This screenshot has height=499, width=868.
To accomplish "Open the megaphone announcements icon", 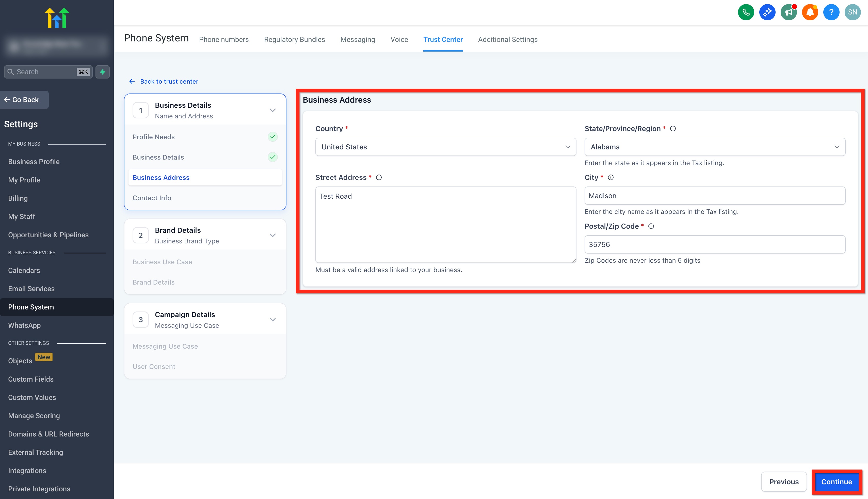I will click(789, 12).
